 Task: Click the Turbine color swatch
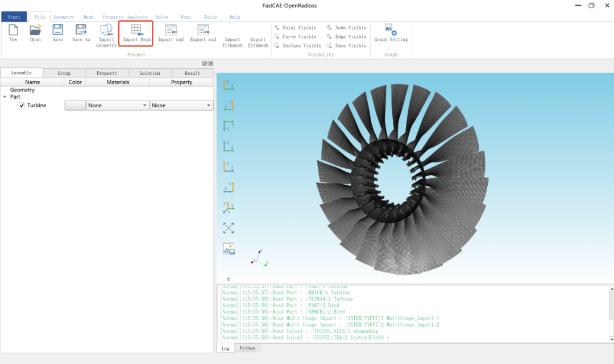[x=75, y=106]
